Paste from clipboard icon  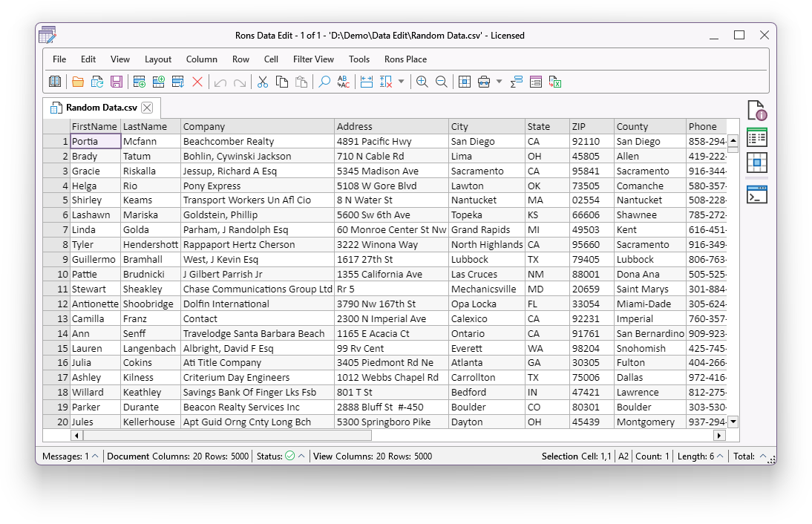[x=301, y=82]
